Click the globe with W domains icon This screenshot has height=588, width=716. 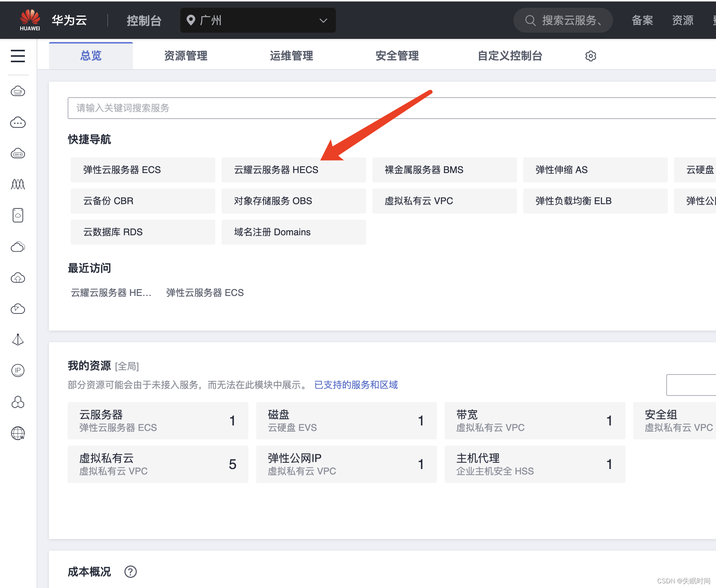(x=18, y=433)
